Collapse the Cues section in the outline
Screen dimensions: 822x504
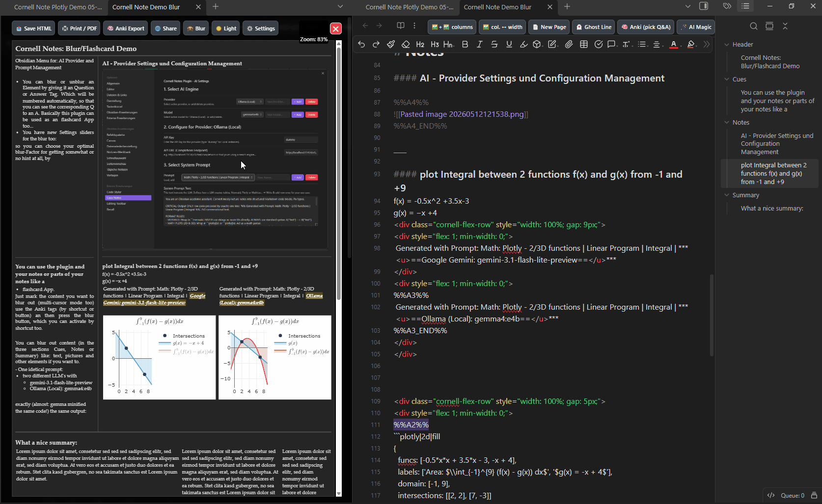727,80
